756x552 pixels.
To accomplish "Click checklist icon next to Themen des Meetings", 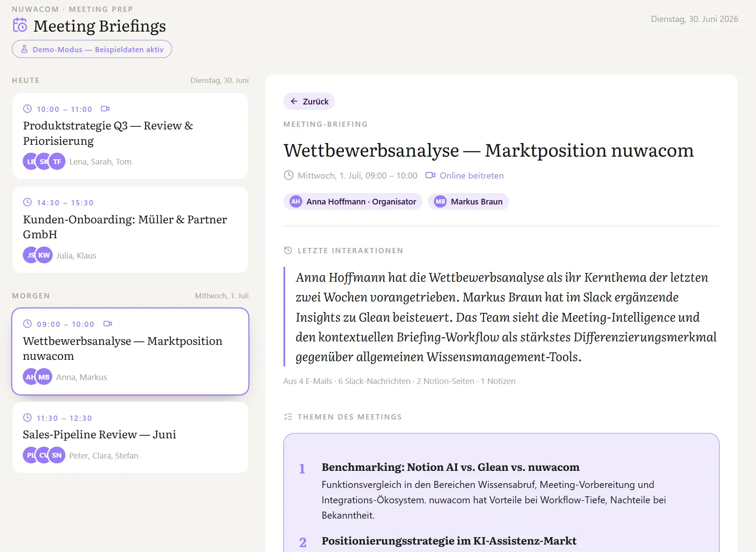I will pyautogui.click(x=288, y=416).
